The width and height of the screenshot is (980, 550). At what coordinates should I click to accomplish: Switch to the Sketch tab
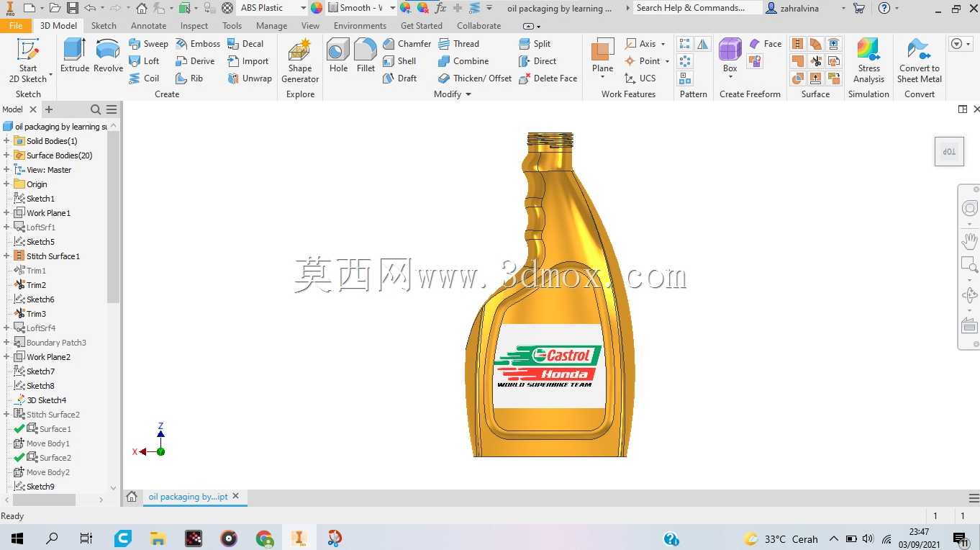(104, 26)
